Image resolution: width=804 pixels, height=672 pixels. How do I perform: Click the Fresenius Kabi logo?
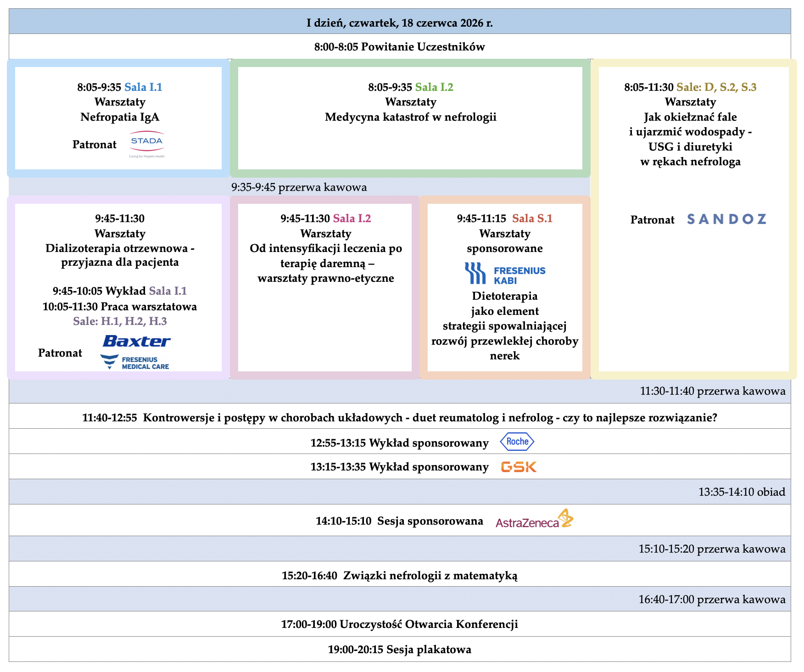[x=505, y=274]
